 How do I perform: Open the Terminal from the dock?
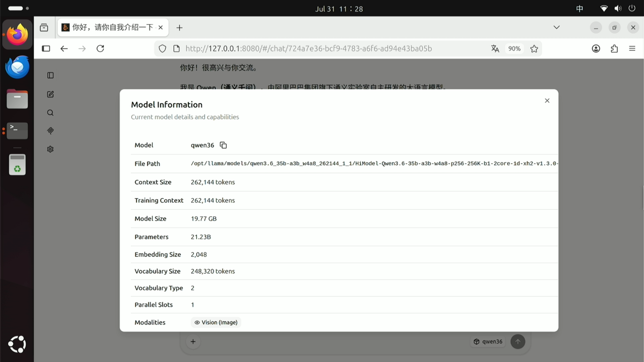click(17, 131)
